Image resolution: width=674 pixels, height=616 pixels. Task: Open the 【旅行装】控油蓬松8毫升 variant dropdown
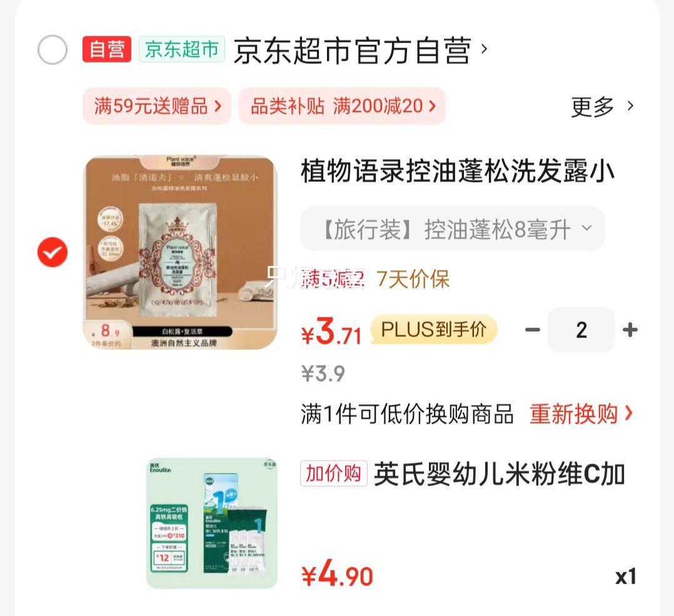(x=453, y=229)
